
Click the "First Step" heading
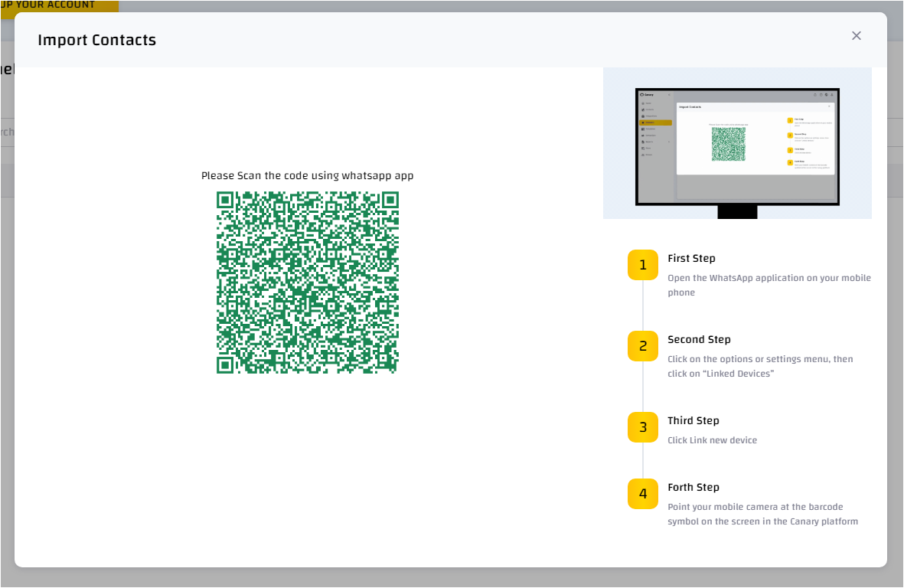691,258
